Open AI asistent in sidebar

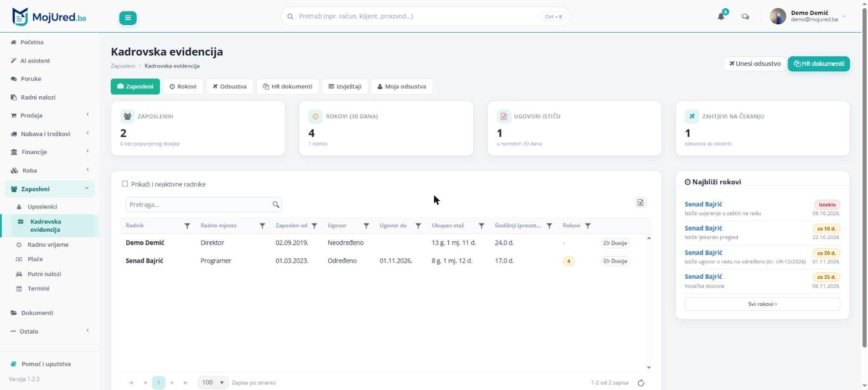pos(35,60)
